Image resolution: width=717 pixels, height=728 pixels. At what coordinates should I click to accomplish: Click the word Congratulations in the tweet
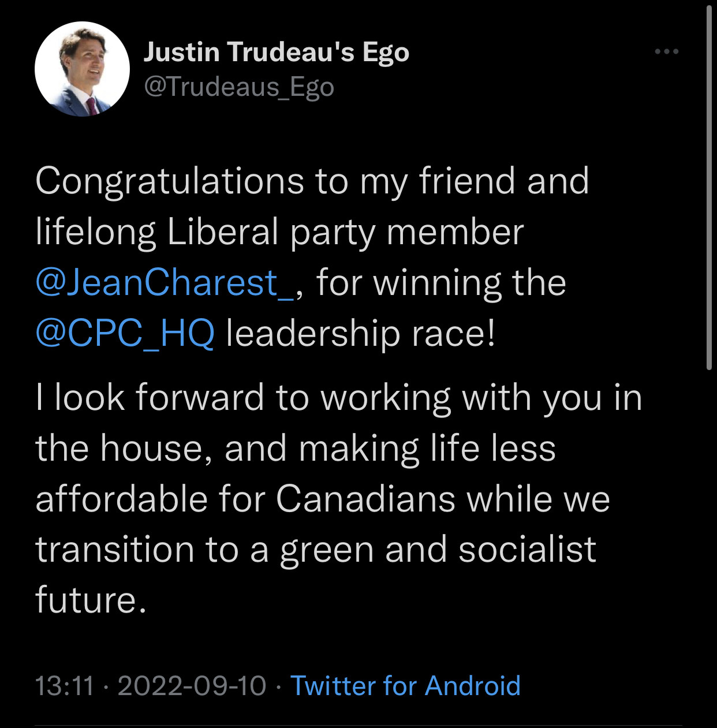tap(170, 181)
